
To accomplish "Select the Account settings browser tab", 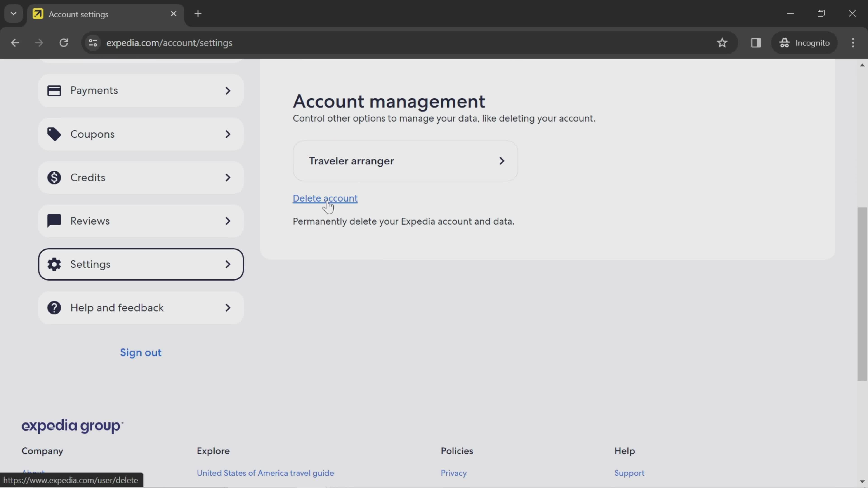I will coord(106,14).
